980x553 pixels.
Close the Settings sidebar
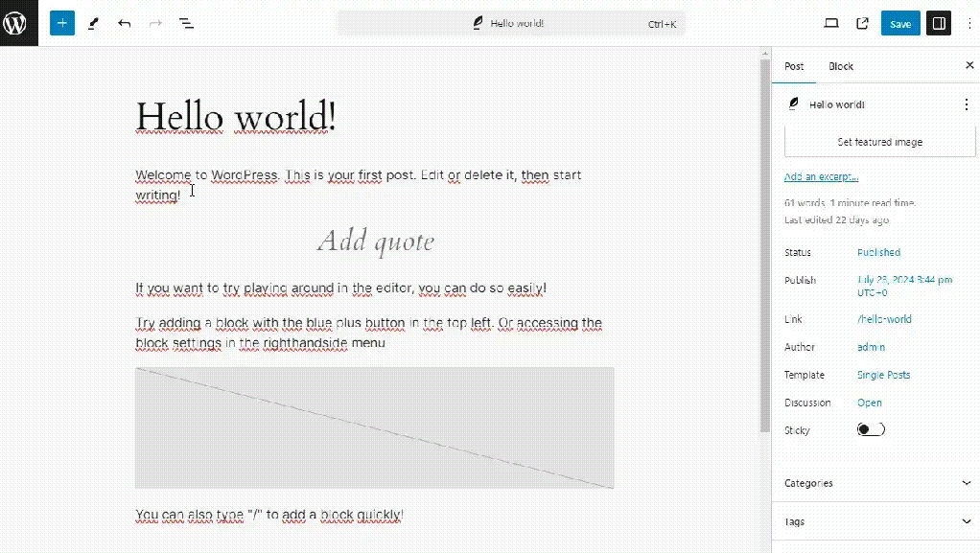[969, 65]
